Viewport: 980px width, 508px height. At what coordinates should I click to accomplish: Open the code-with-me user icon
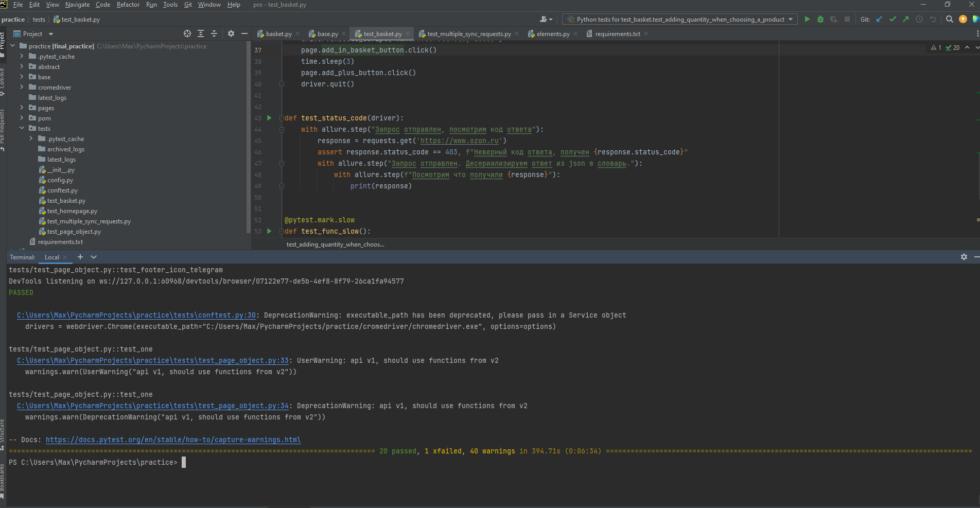point(546,19)
